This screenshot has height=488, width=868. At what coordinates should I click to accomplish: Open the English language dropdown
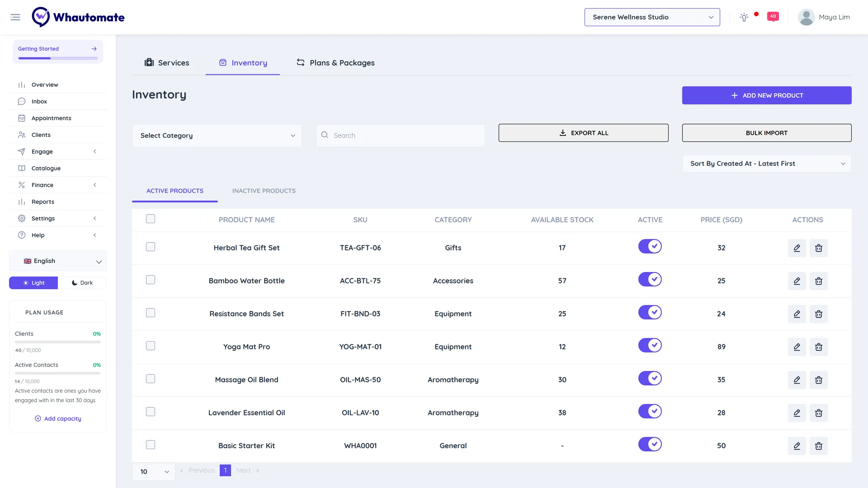(58, 261)
